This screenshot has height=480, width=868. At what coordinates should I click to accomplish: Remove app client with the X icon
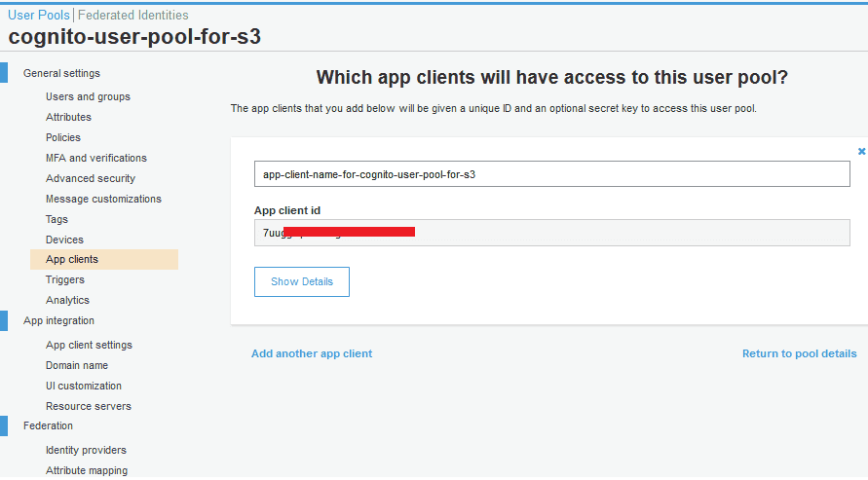[x=861, y=152]
